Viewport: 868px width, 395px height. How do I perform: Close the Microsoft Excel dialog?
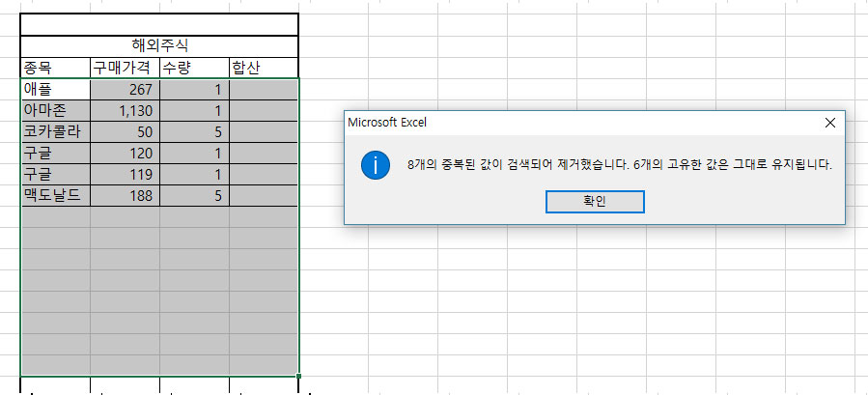point(829,123)
